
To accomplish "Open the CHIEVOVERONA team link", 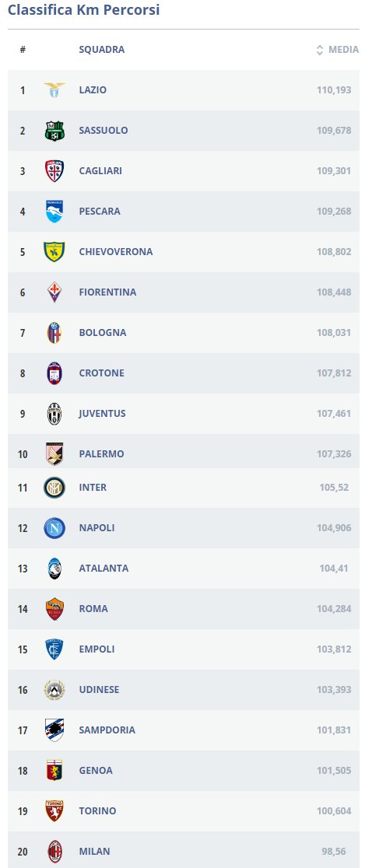I will [x=116, y=252].
